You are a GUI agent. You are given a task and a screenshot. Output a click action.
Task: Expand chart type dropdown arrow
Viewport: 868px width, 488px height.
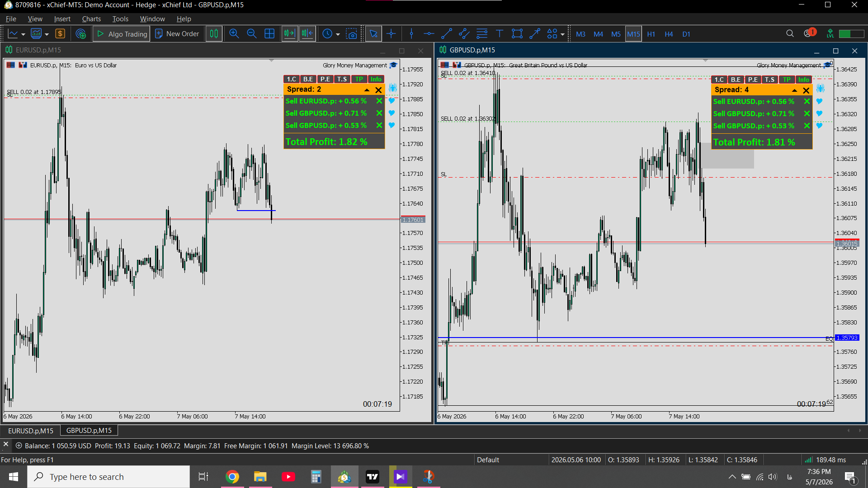pyautogui.click(x=24, y=34)
